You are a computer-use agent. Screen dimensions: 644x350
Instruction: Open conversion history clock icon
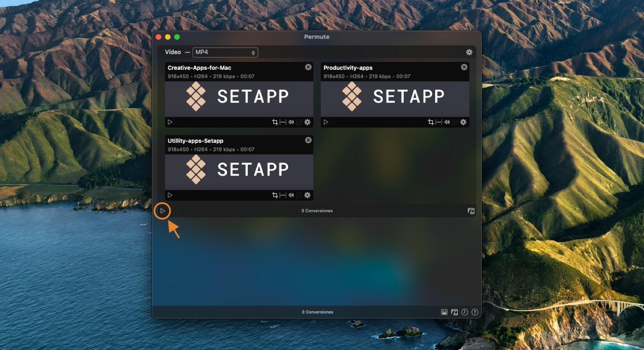(465, 312)
